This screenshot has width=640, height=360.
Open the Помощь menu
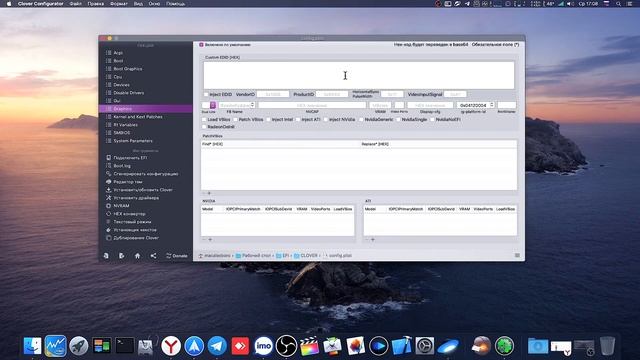pyautogui.click(x=176, y=4)
